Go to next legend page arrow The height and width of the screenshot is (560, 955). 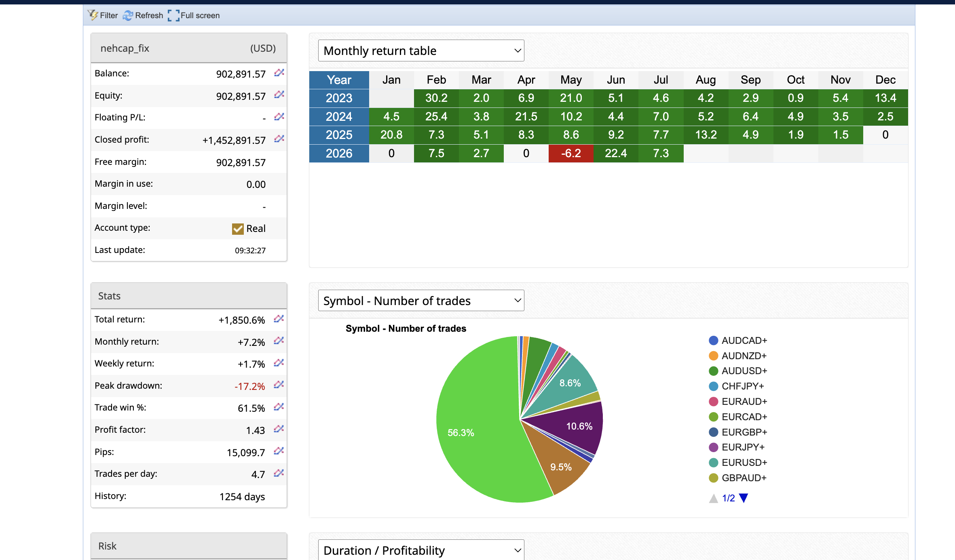pos(744,498)
